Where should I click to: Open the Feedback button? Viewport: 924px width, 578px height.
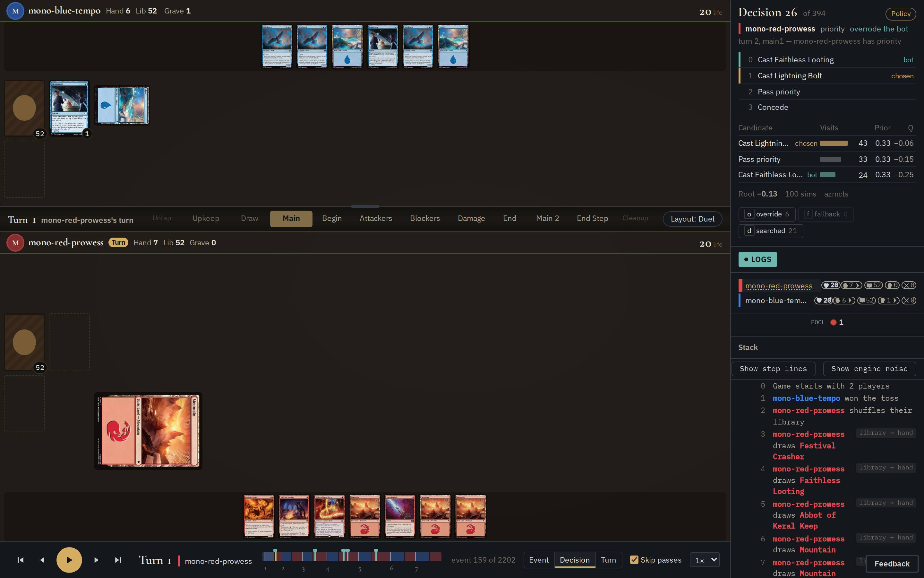pyautogui.click(x=892, y=564)
